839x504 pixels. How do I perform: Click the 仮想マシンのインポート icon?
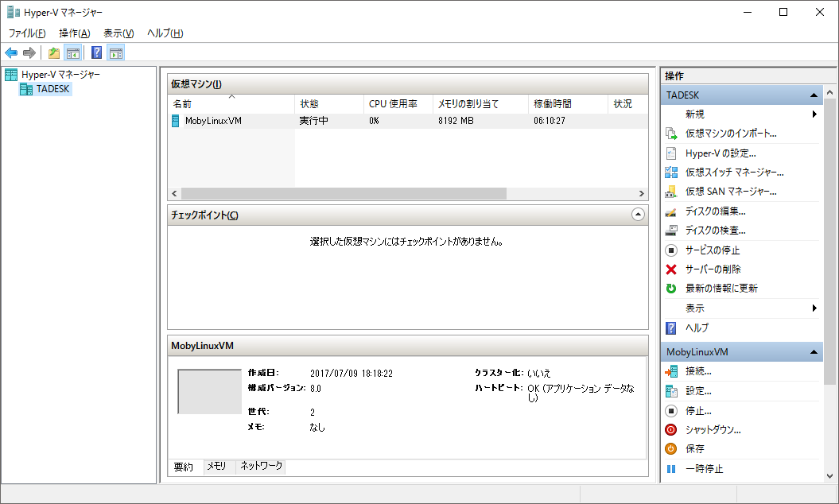click(x=671, y=134)
